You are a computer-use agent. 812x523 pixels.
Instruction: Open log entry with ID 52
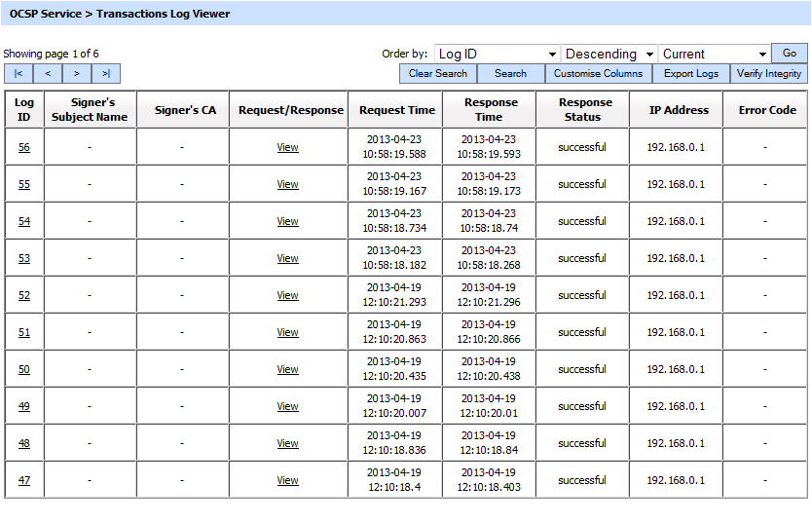pos(24,296)
